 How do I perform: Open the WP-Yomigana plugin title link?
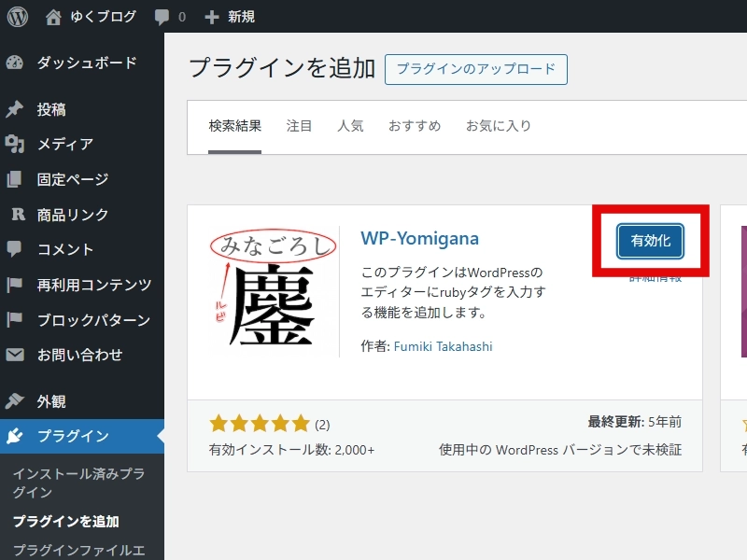419,238
